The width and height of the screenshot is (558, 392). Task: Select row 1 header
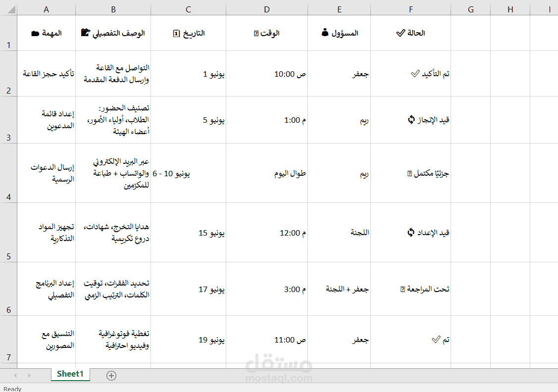[x=8, y=33]
